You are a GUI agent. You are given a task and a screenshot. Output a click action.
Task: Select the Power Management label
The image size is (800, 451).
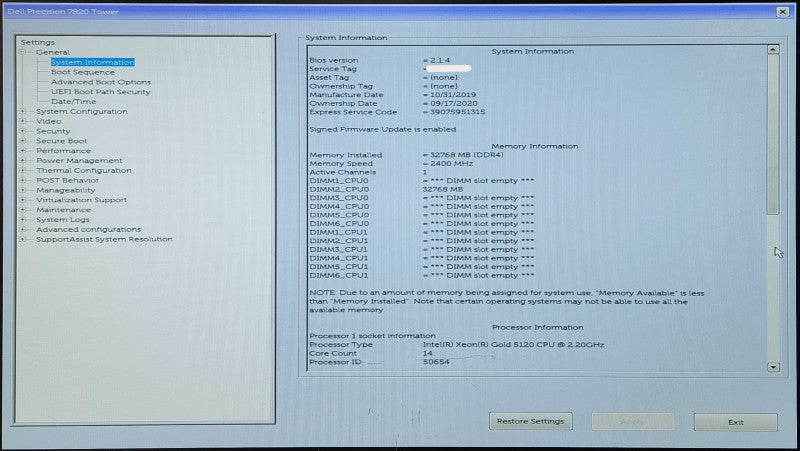point(79,160)
